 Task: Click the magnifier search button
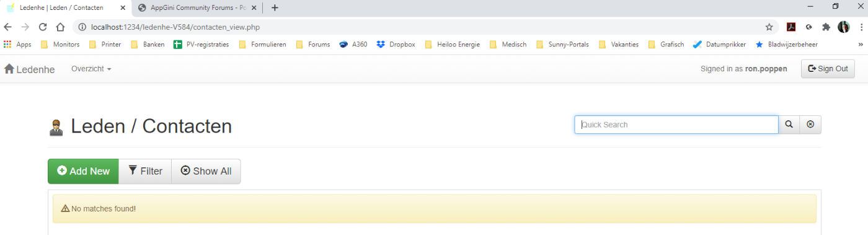tap(789, 125)
